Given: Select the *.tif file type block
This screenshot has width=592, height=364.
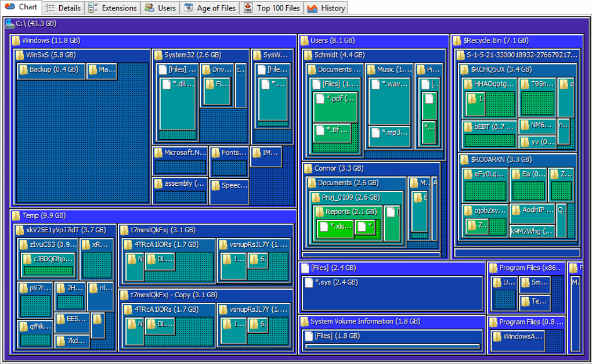Looking at the screenshot, I should (x=332, y=133).
